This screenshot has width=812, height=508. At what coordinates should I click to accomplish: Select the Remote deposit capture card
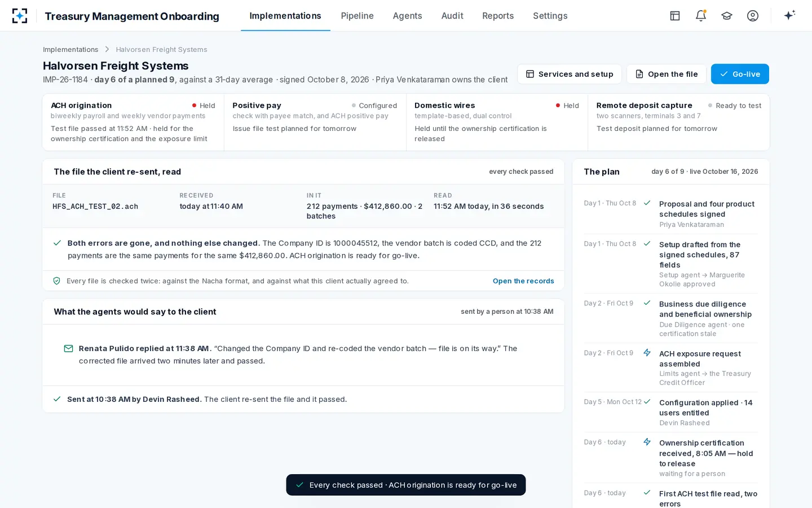click(x=679, y=122)
